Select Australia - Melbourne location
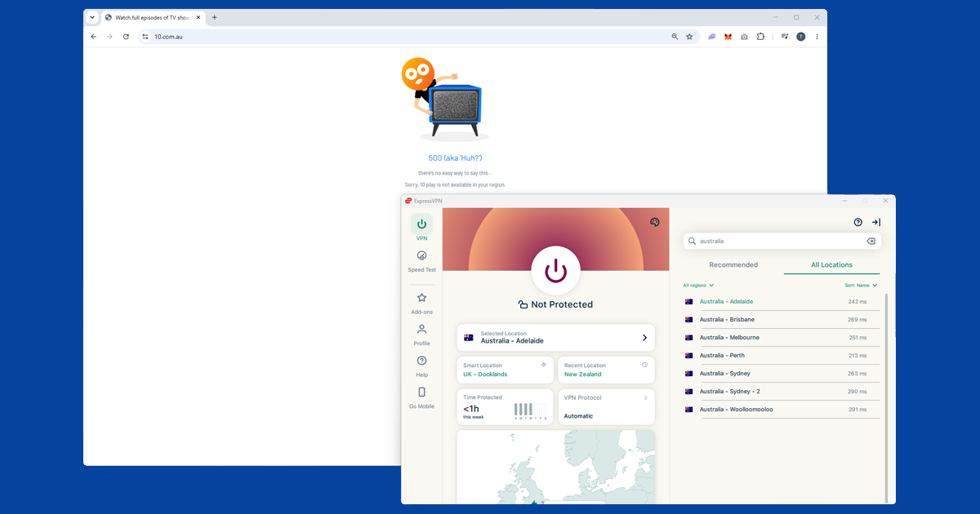 coord(782,338)
